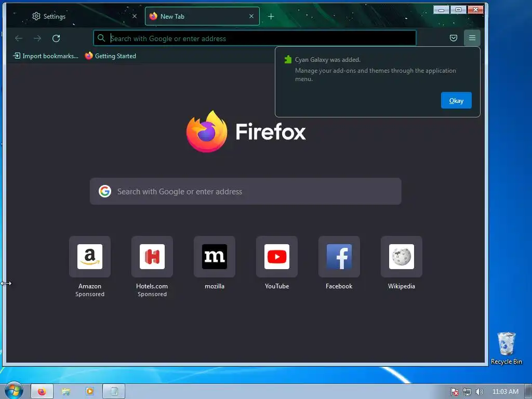Image resolution: width=532 pixels, height=399 pixels.
Task: Go forward one page
Action: click(x=37, y=38)
